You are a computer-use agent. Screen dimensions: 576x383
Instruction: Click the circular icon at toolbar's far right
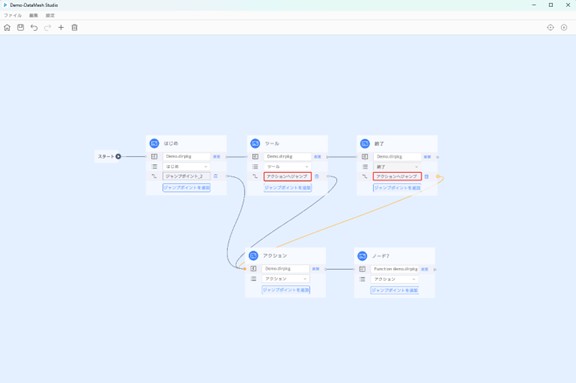[564, 28]
